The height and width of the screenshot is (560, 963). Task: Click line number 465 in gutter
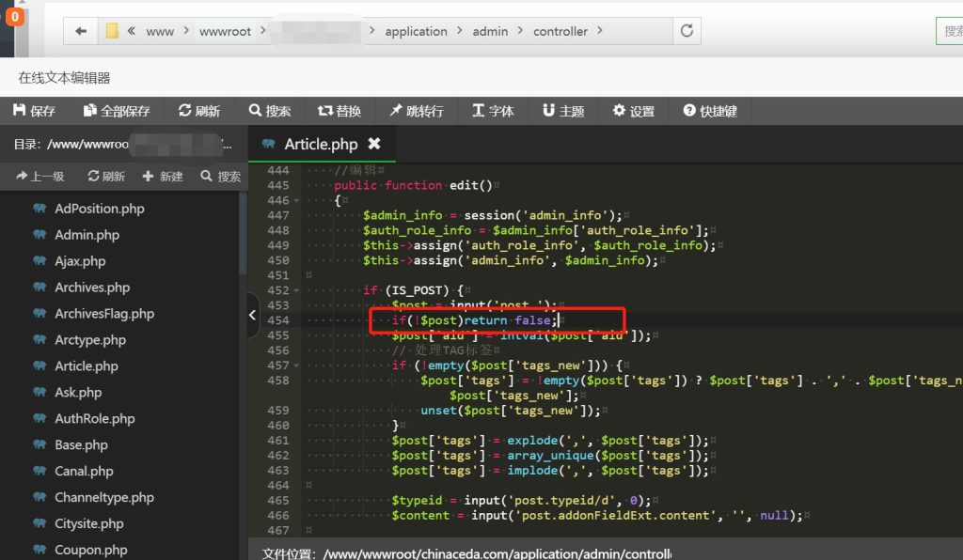[x=277, y=501]
